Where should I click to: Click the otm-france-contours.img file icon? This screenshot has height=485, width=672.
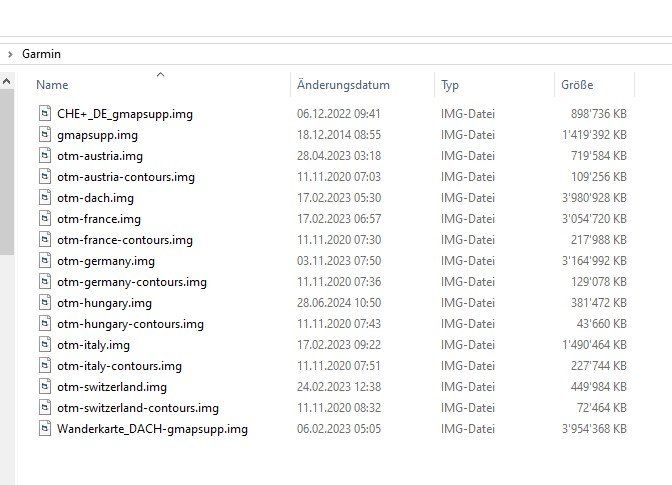point(45,240)
